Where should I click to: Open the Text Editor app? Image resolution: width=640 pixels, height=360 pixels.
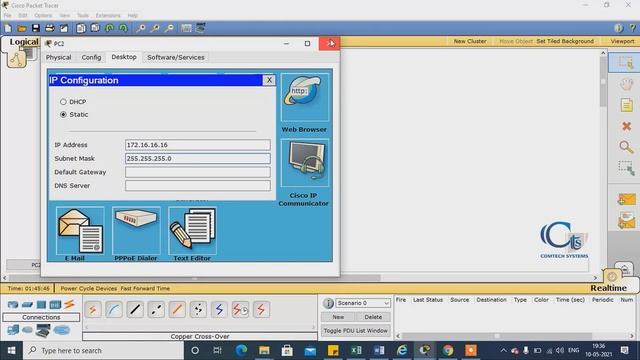click(192, 231)
